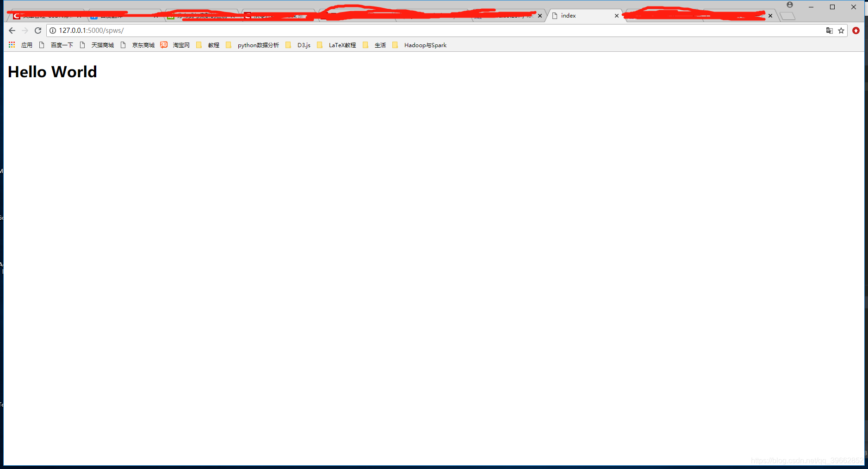Open the Apps shortcut 应用

click(20, 45)
